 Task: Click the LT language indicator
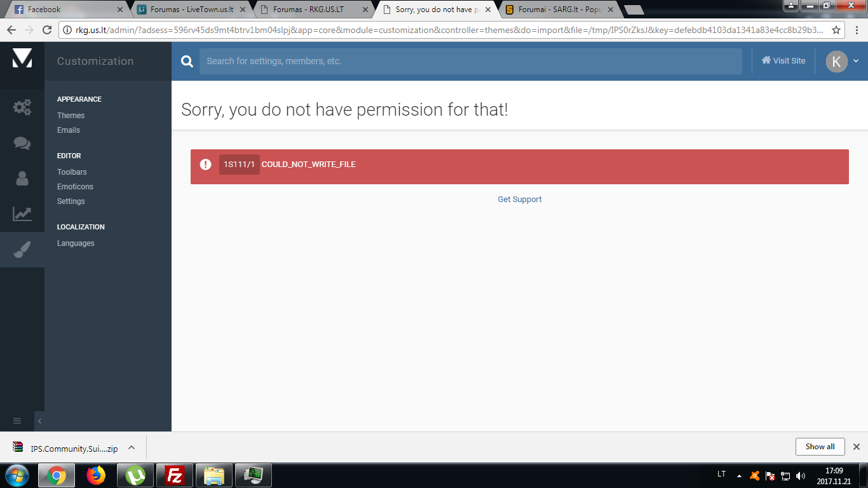tap(721, 475)
